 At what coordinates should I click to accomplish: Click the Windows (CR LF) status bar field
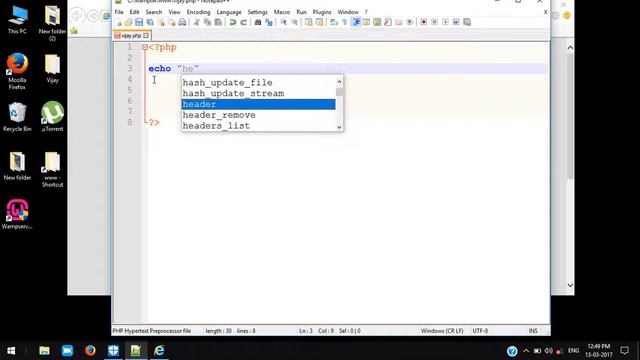tap(442, 331)
